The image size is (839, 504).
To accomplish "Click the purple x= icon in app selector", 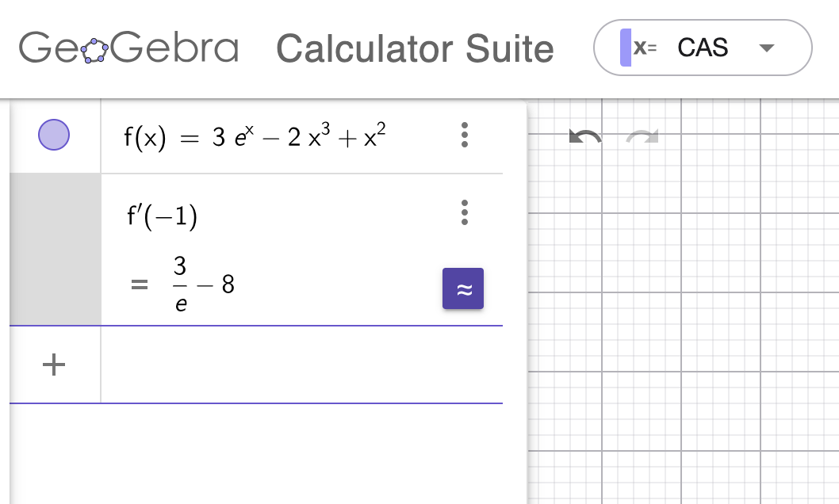I will 639,48.
